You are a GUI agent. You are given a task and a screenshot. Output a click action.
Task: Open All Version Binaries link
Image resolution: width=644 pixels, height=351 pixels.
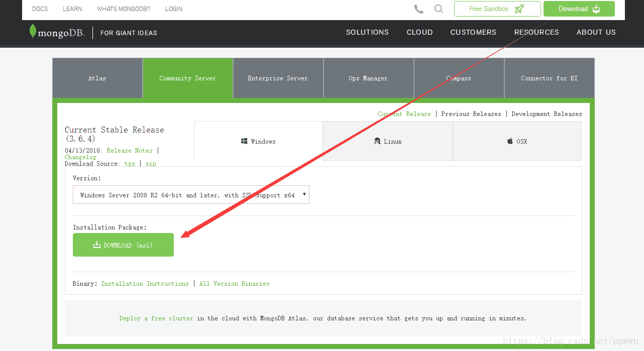click(x=234, y=284)
